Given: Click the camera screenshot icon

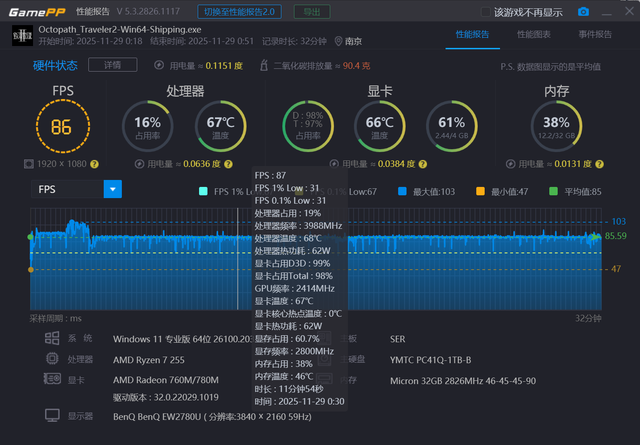Looking at the screenshot, I should tap(583, 11).
